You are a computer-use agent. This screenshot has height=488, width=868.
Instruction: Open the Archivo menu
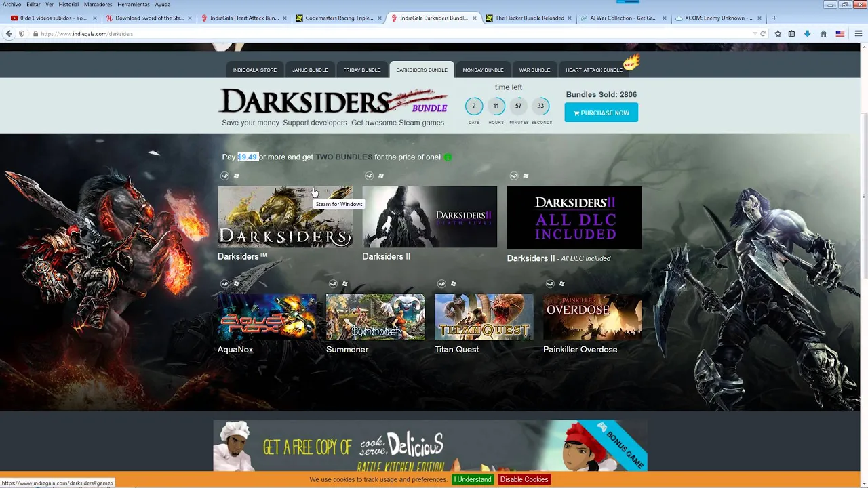pyautogui.click(x=12, y=4)
